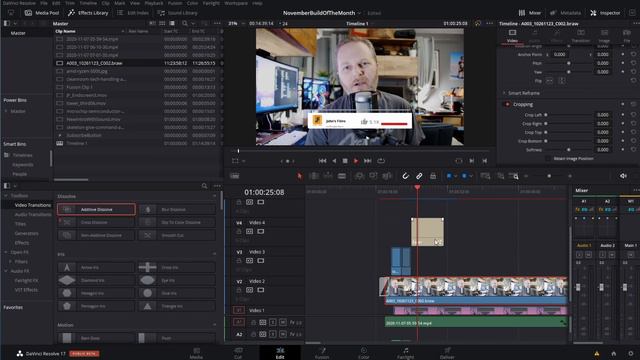Go to first frame in viewer
Image resolution: width=640 pixels, height=360 pixels.
(322, 161)
